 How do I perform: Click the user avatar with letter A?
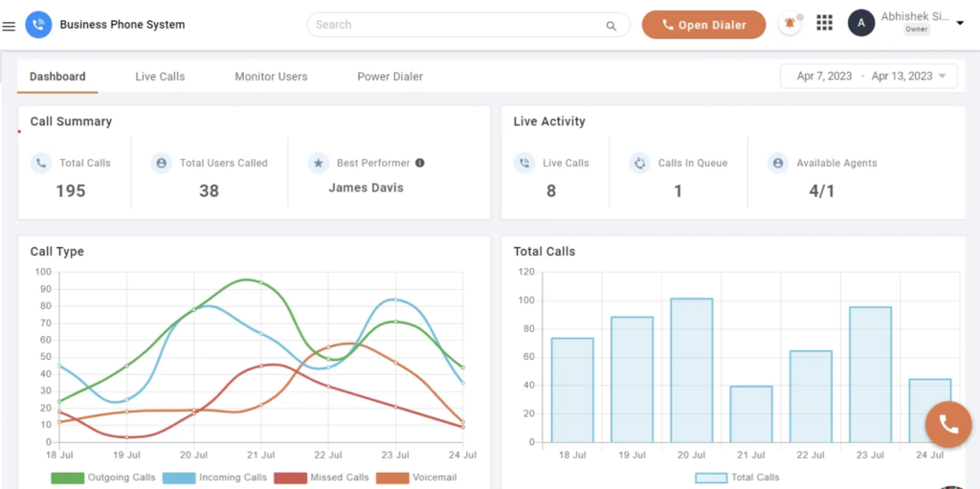pyautogui.click(x=861, y=23)
